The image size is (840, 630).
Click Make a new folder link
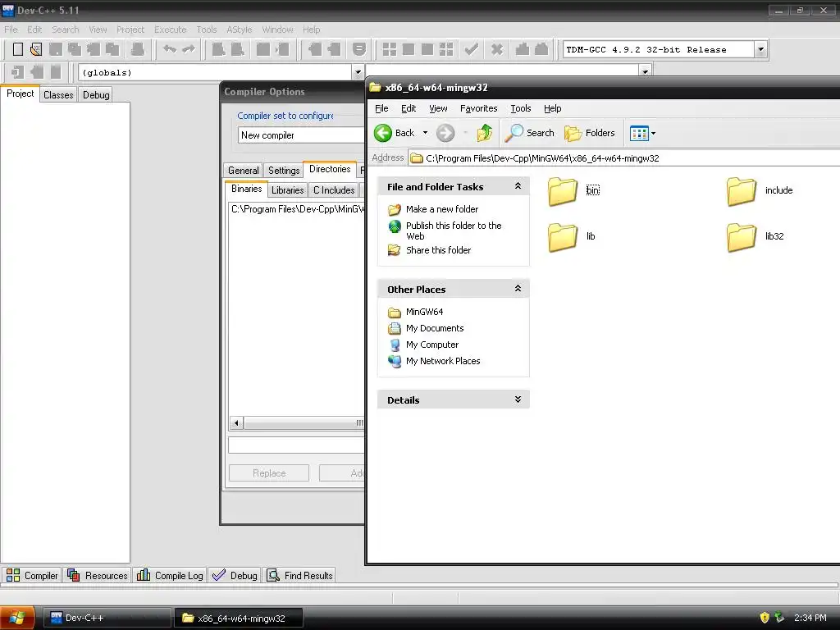(442, 209)
